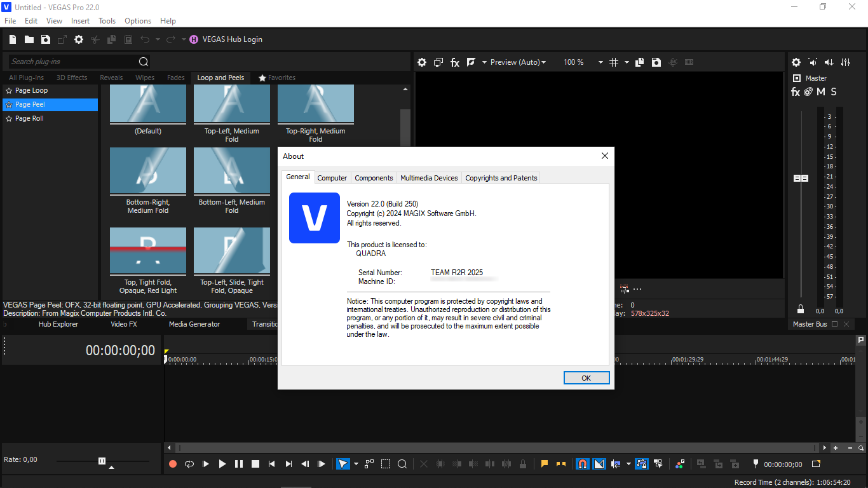This screenshot has width=868, height=488.
Task: Solo the Master bus with S
Action: pos(834,92)
